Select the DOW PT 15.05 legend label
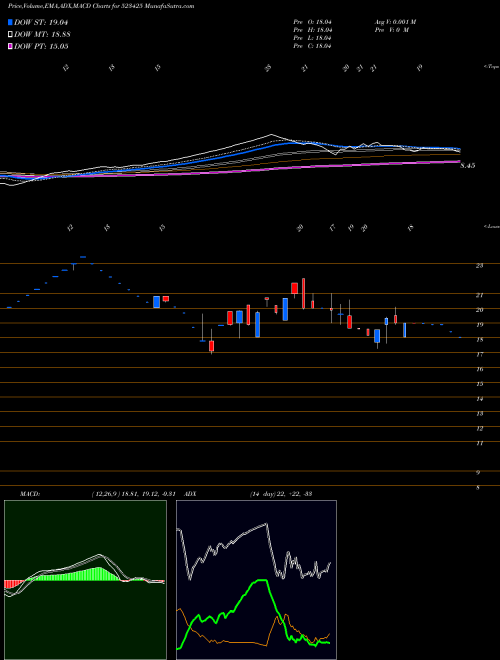Image resolution: width=500 pixels, height=660 pixels. point(41,46)
